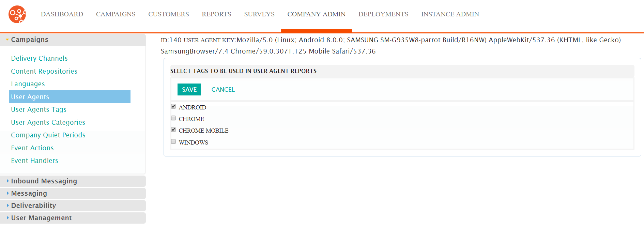Enable the CHROME tag checkbox
Screen dimensions: 644x226
click(x=173, y=118)
